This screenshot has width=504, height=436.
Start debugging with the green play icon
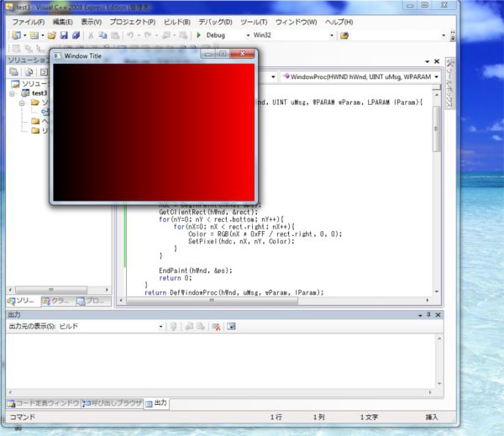(198, 35)
